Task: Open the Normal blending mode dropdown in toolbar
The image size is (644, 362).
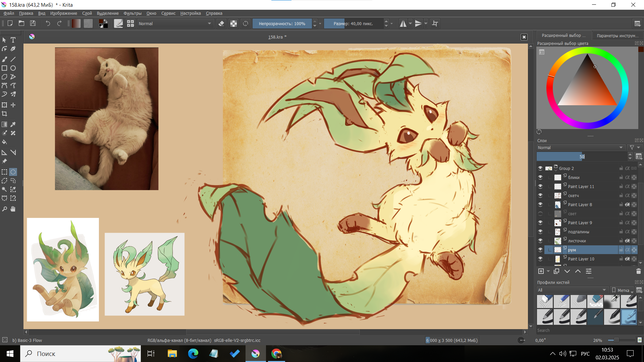Action: pyautogui.click(x=175, y=23)
